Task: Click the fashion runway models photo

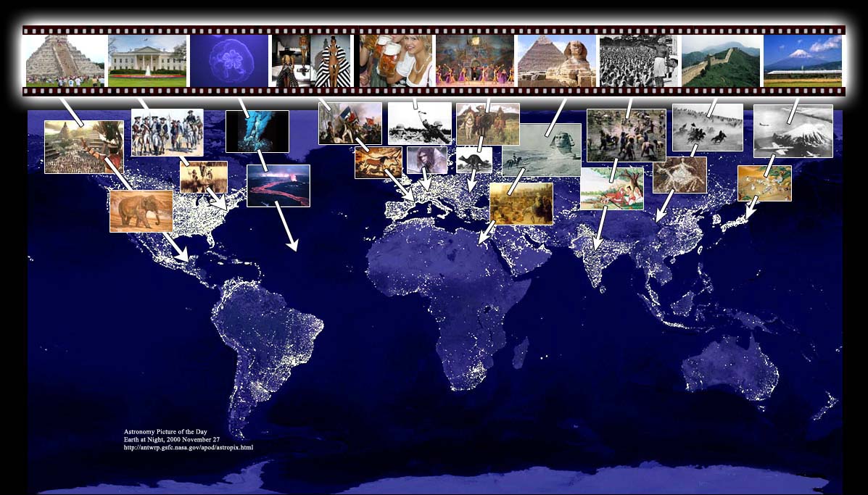Action: pos(310,60)
